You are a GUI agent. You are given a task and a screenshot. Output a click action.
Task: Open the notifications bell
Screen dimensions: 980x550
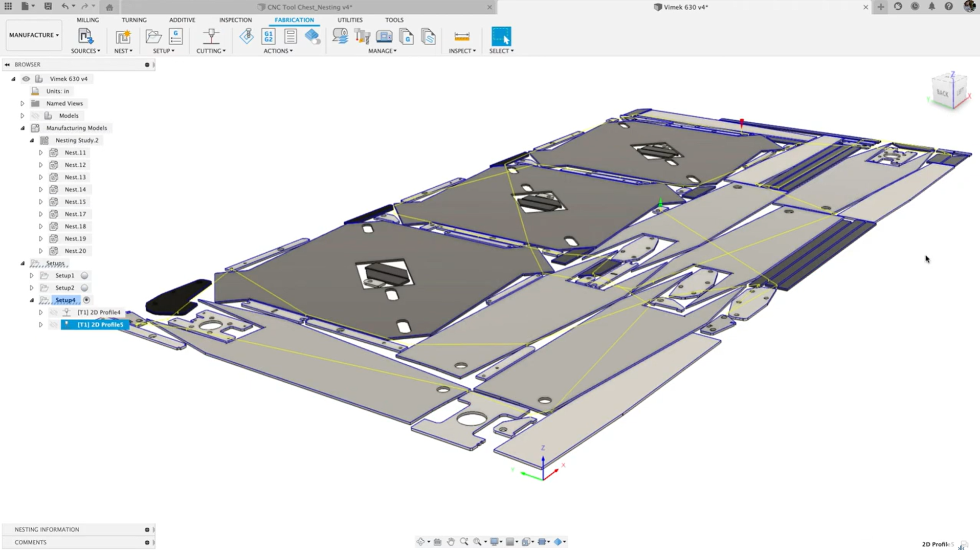(x=932, y=7)
